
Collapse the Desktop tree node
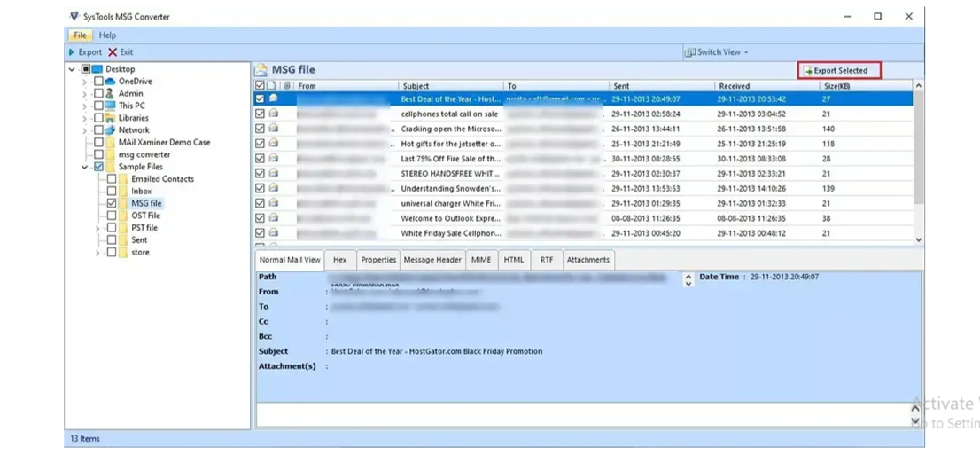point(73,69)
